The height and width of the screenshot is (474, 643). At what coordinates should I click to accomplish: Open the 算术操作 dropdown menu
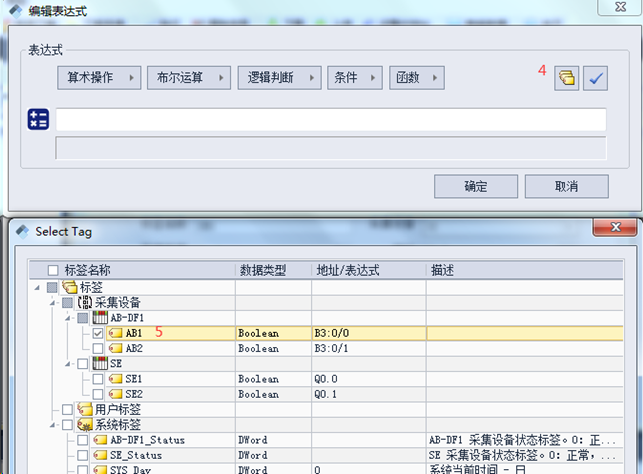99,77
